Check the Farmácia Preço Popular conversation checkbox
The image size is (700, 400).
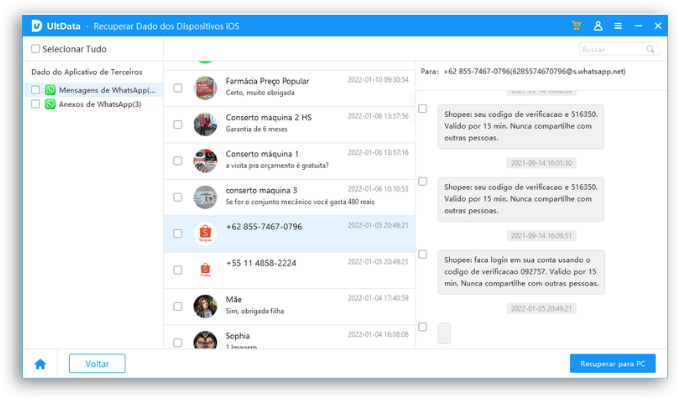pyautogui.click(x=178, y=88)
